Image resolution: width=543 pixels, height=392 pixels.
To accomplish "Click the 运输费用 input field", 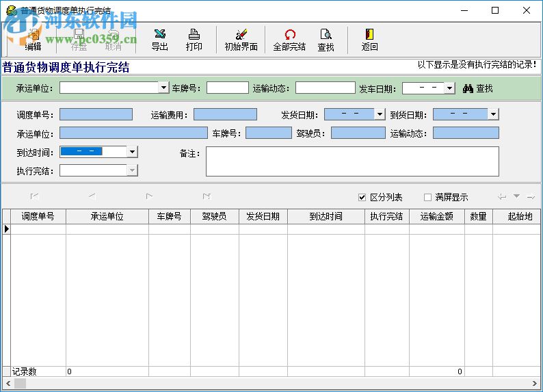I will 225,114.
